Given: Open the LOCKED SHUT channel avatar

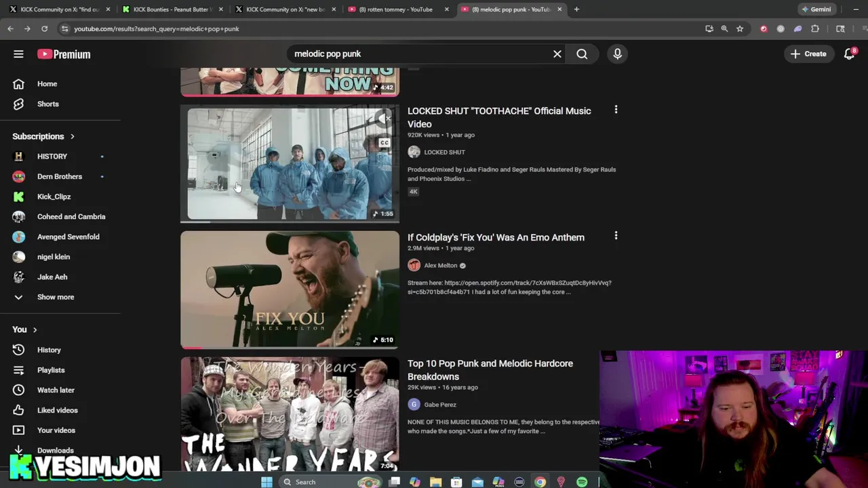Looking at the screenshot, I should tap(414, 152).
